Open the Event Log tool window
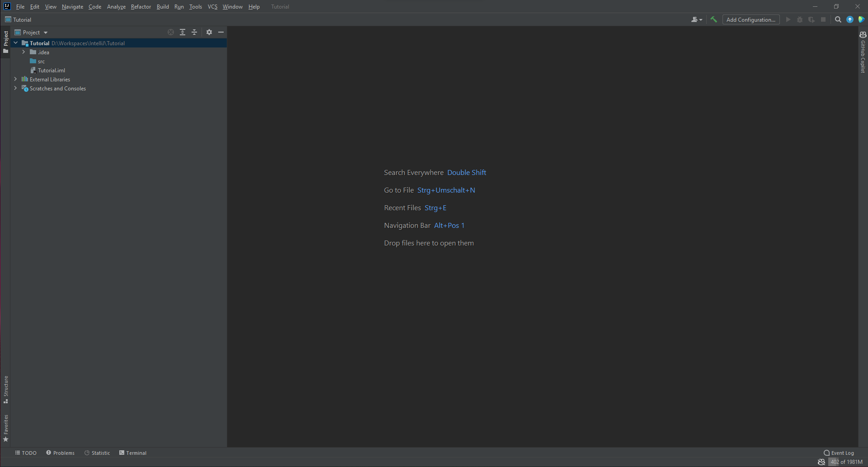The width and height of the screenshot is (868, 467). 839,453
